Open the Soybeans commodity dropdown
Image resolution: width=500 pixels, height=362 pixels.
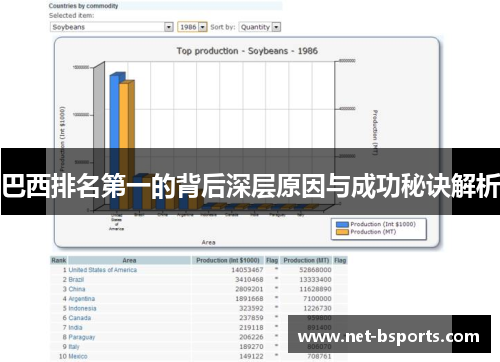[112, 27]
